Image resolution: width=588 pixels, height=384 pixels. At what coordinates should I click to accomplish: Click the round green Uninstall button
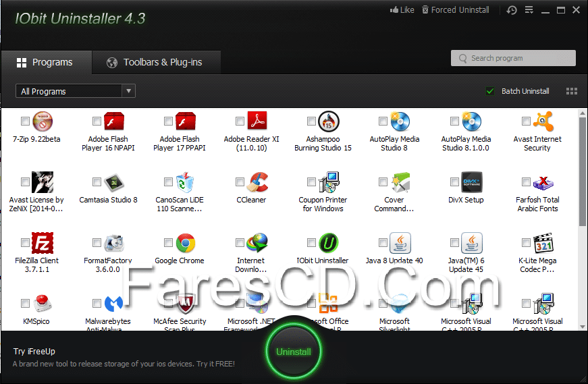[x=294, y=352]
